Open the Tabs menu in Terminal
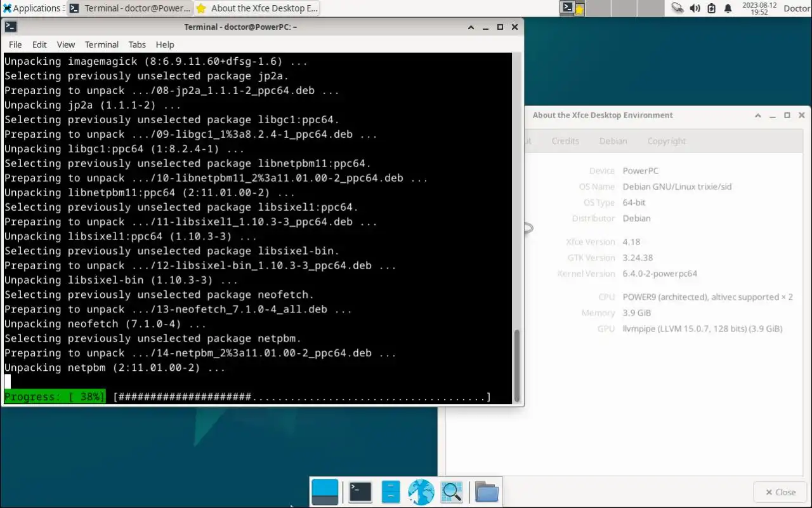Viewport: 812px width, 508px height. (x=137, y=44)
